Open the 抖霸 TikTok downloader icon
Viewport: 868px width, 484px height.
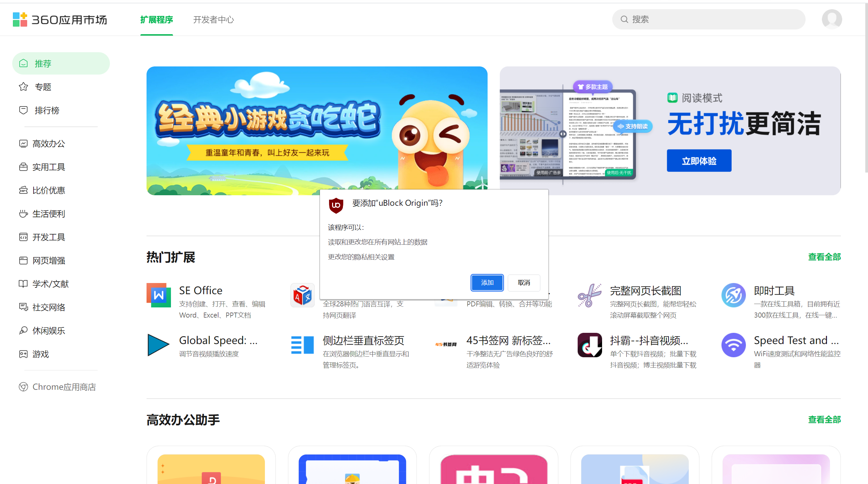coord(590,345)
